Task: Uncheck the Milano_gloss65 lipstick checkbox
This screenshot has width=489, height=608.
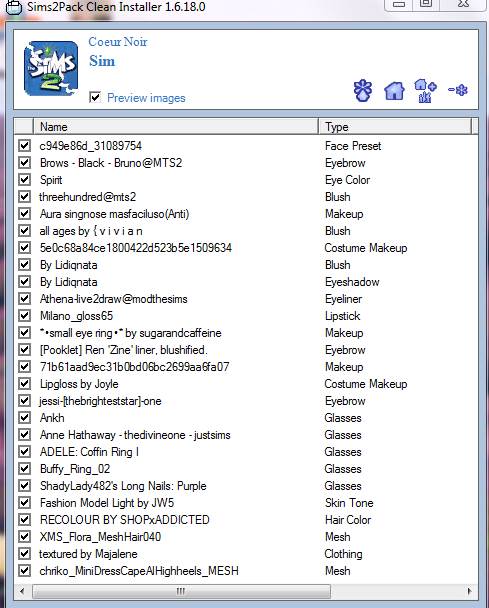Action: pos(24,316)
